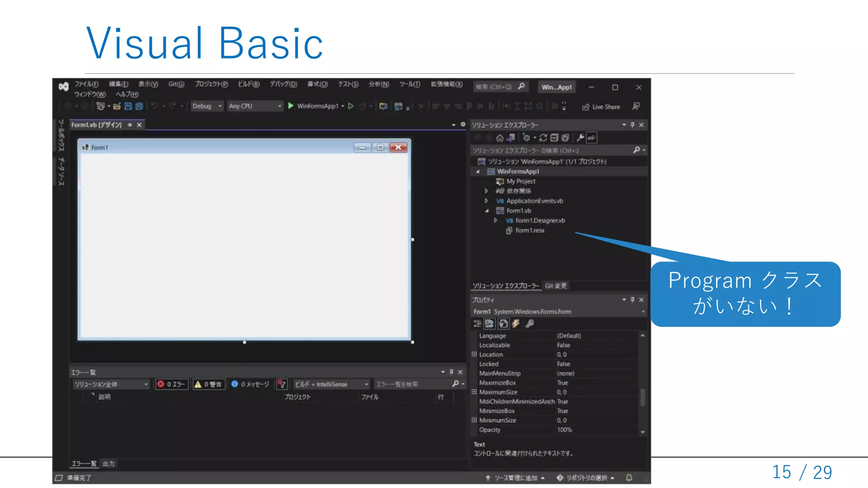Click the Save floppy disk toolbar icon
The height and width of the screenshot is (488, 868).
tap(128, 106)
